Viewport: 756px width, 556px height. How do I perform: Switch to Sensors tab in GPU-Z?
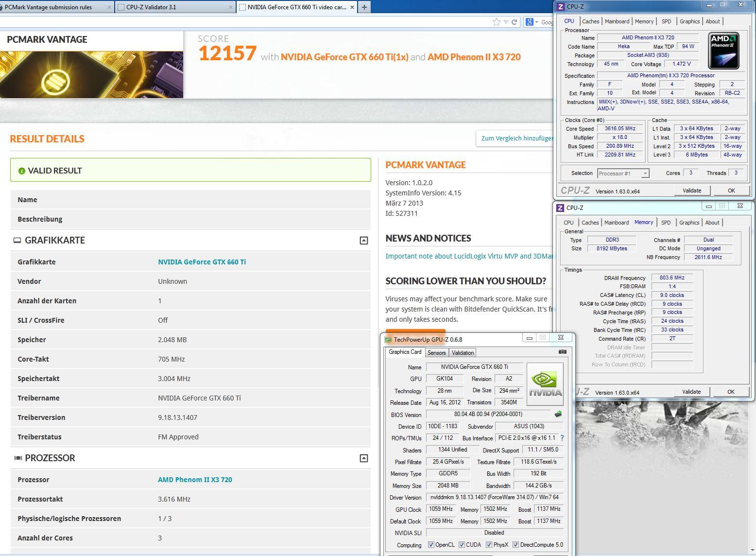[x=436, y=353]
